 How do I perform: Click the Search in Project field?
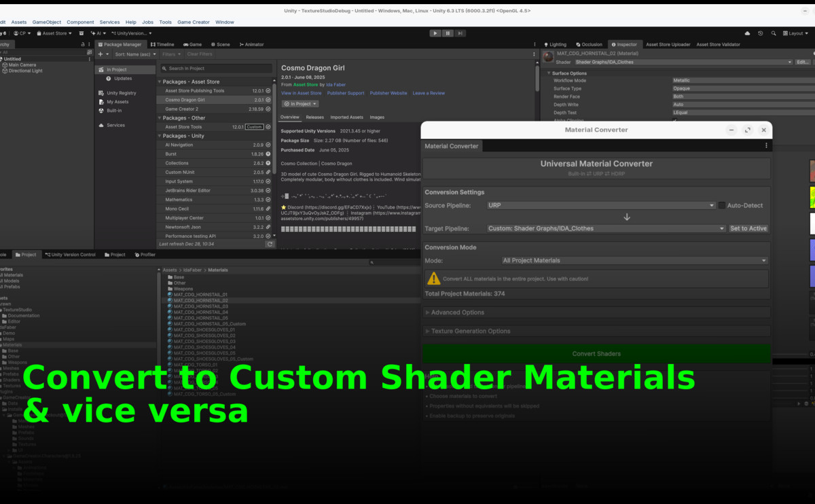[x=217, y=69]
